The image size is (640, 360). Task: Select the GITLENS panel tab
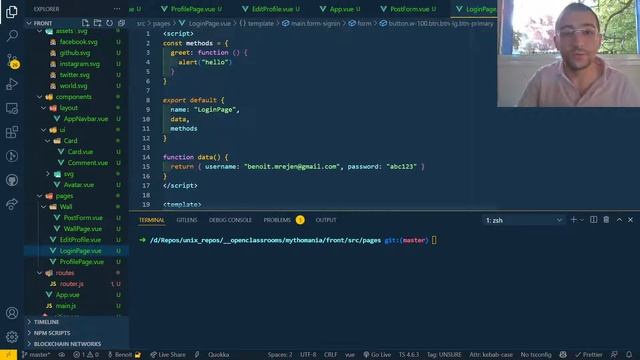(187, 220)
